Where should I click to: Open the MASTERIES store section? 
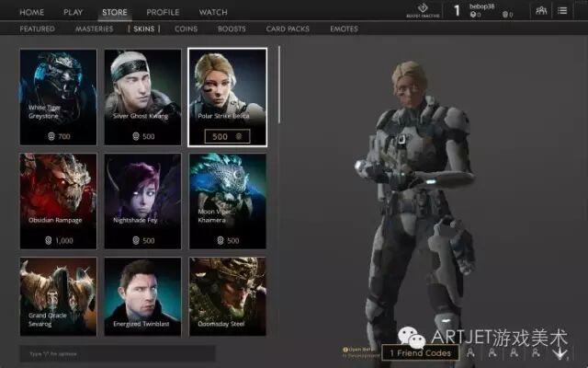click(94, 29)
